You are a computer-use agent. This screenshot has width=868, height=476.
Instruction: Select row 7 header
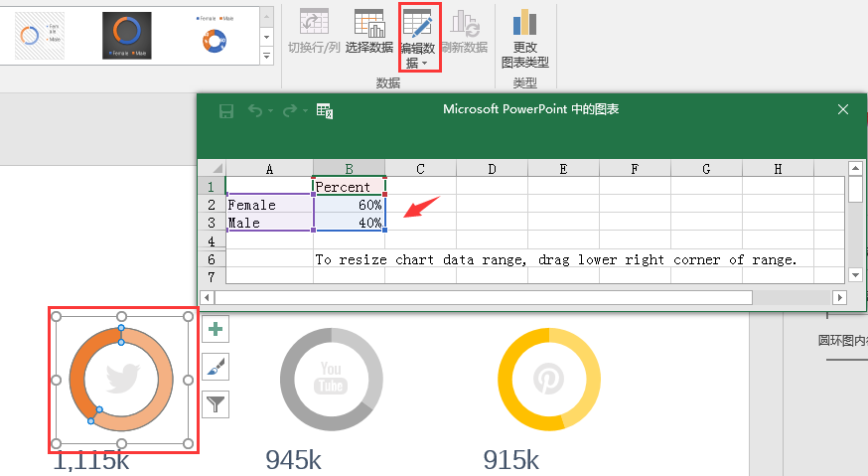tap(212, 276)
